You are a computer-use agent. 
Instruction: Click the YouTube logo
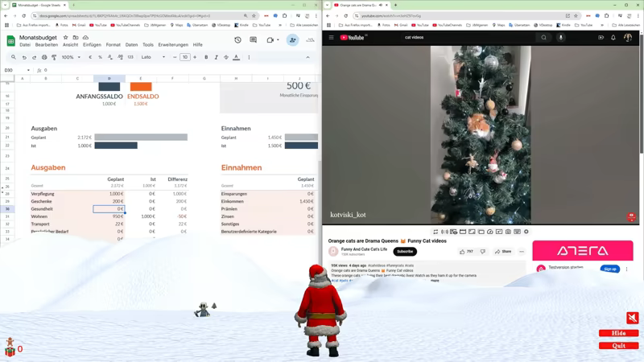pos(353,37)
